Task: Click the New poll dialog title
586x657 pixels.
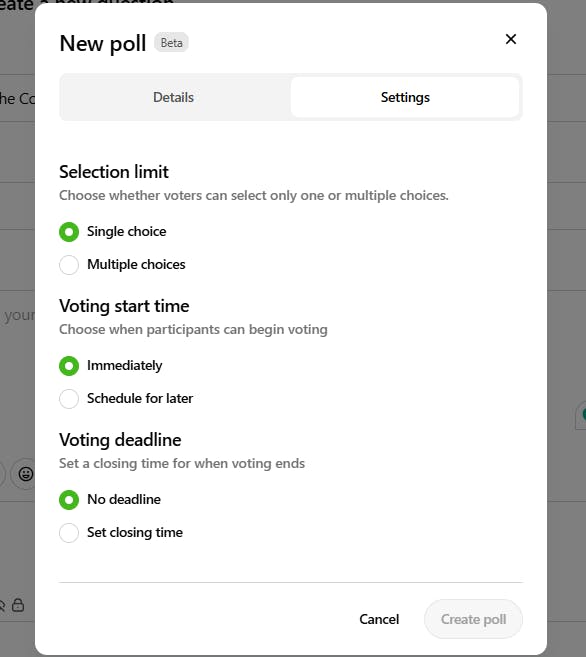Action: (x=103, y=44)
